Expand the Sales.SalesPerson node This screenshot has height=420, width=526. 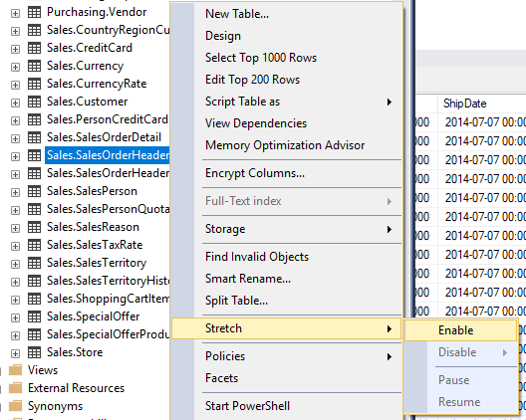(x=15, y=192)
